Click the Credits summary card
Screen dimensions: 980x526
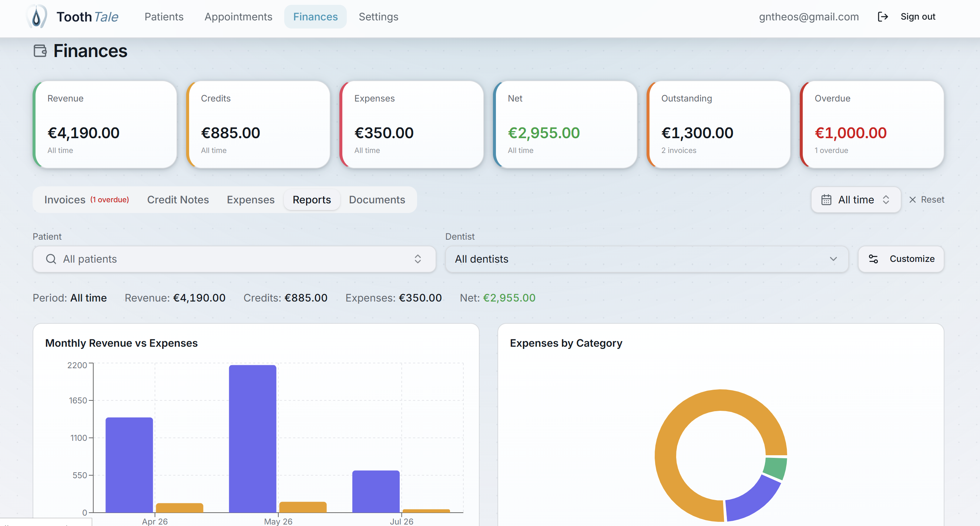point(258,124)
